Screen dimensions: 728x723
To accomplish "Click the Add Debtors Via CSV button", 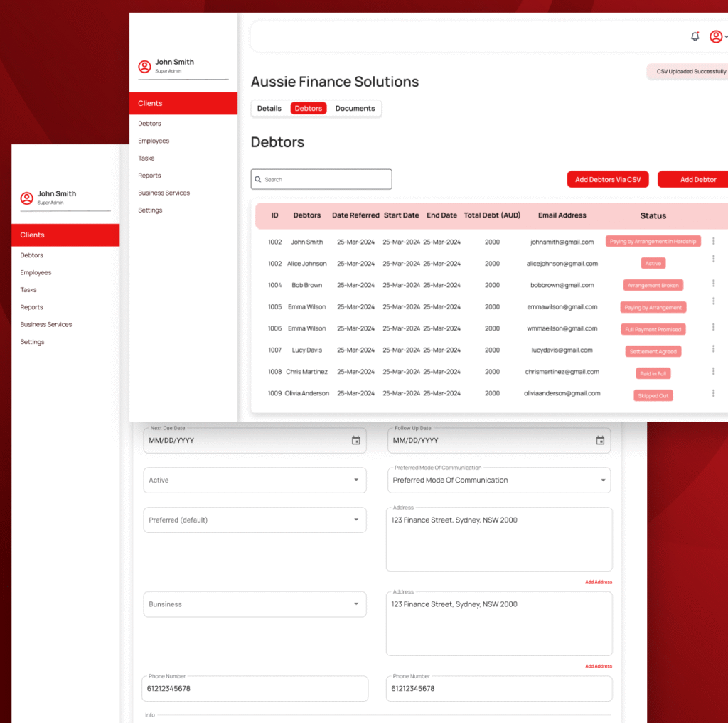I will pos(607,180).
